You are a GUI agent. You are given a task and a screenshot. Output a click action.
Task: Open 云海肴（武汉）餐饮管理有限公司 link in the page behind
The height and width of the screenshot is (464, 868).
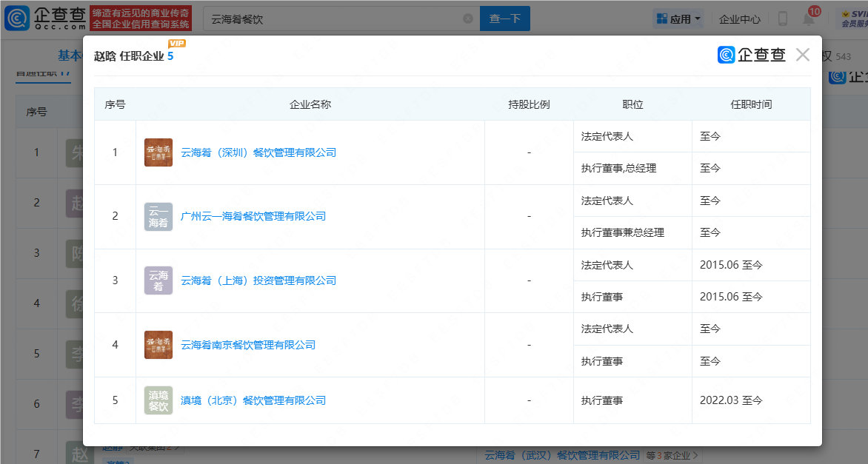[562, 455]
